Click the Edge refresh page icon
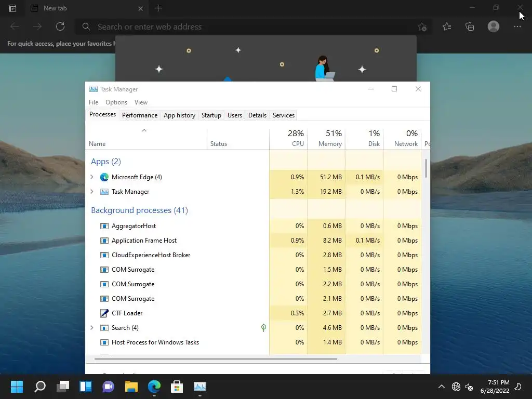 pyautogui.click(x=60, y=26)
